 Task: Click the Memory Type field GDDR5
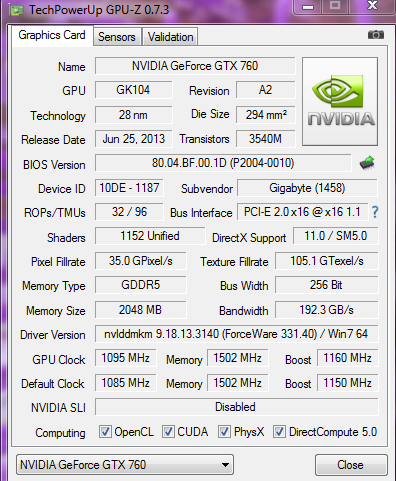point(140,285)
